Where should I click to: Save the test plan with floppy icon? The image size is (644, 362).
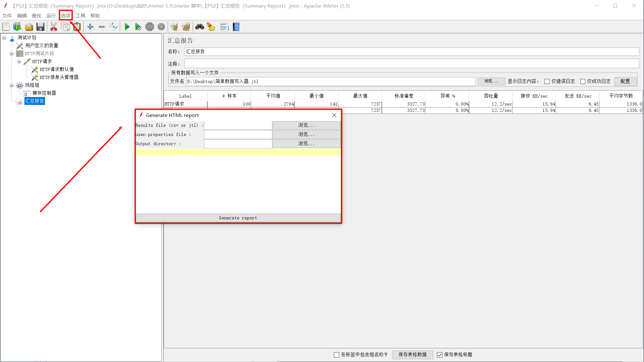[40, 27]
